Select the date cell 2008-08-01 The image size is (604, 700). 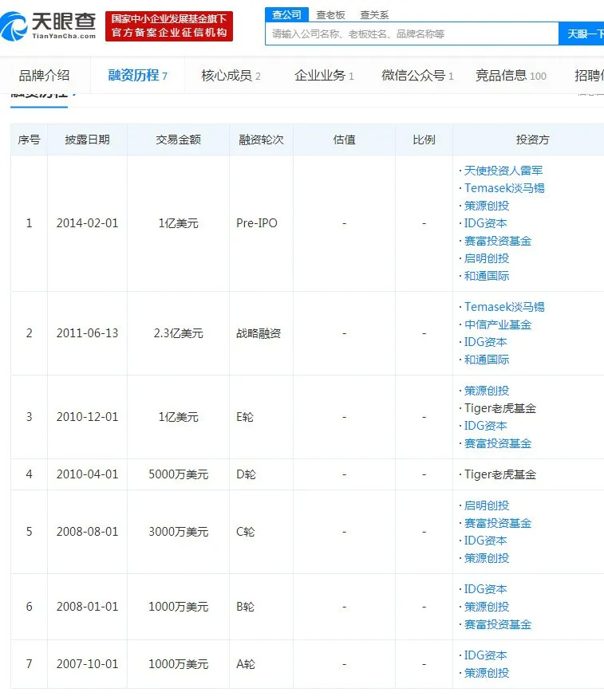tap(87, 532)
